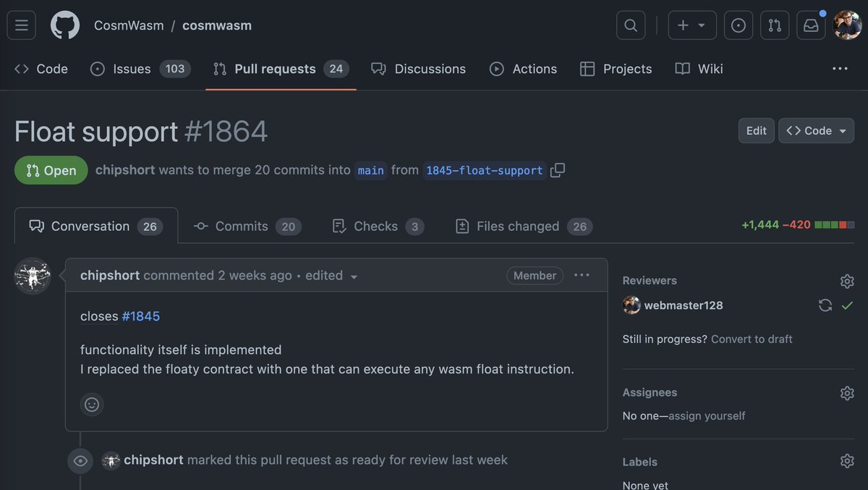Screen dimensions: 868x490
Task: Go to GitHub home via Octocat logo
Action: (65, 25)
